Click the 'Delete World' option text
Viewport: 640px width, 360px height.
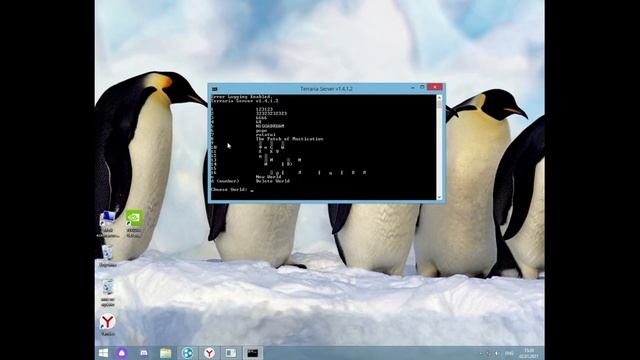[273, 181]
